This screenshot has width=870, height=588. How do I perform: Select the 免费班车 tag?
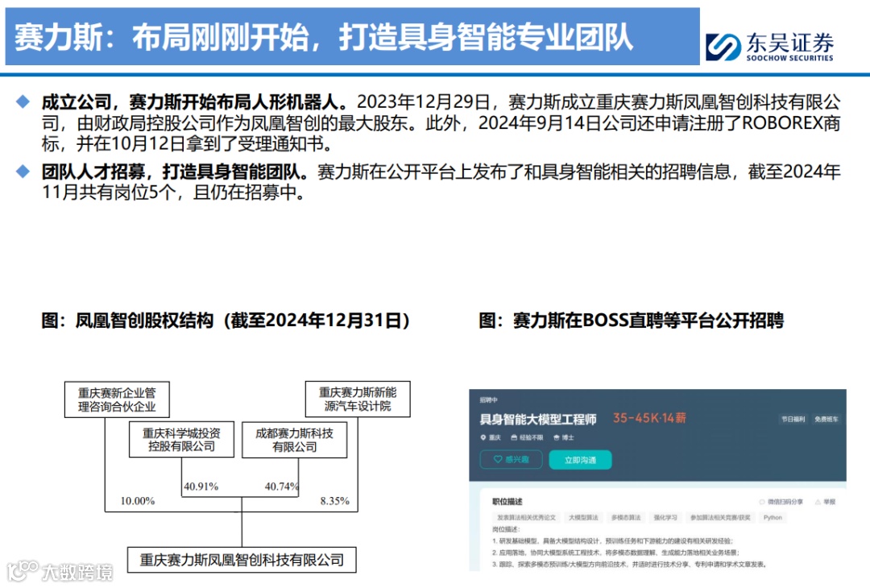(x=826, y=420)
